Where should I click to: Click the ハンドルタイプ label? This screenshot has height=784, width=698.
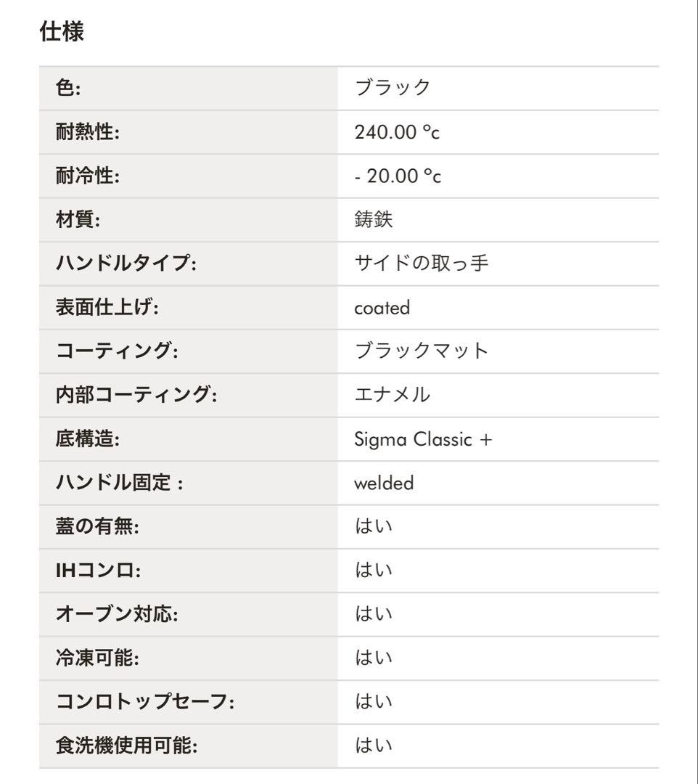point(126,264)
